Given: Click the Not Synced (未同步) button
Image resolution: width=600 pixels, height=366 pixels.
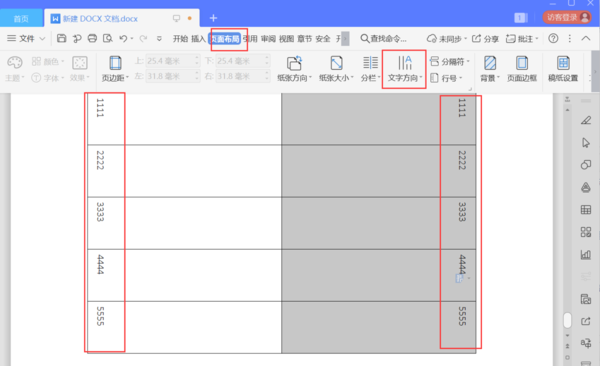Looking at the screenshot, I should (447, 39).
